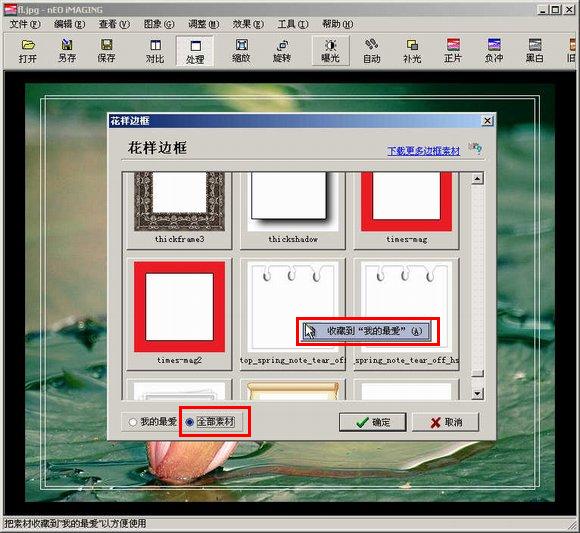580x533 pixels.
Task: Click the frame list scroll-down arrow
Action: [478, 394]
